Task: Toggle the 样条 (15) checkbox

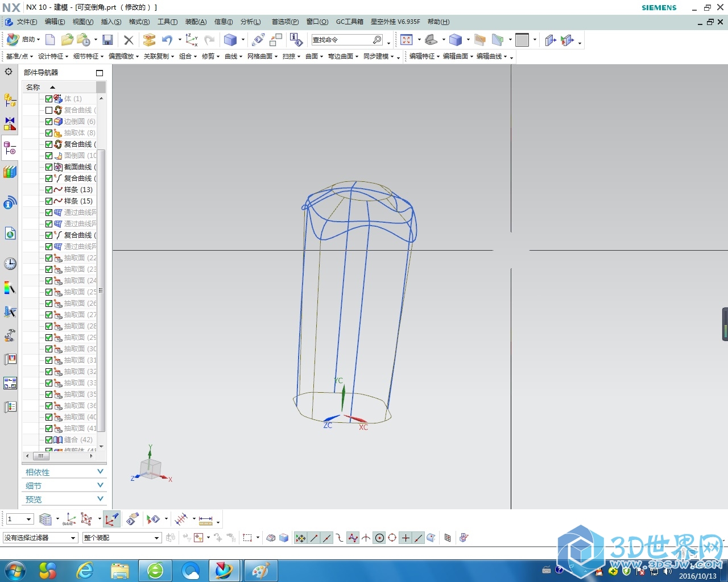Action: [x=49, y=201]
